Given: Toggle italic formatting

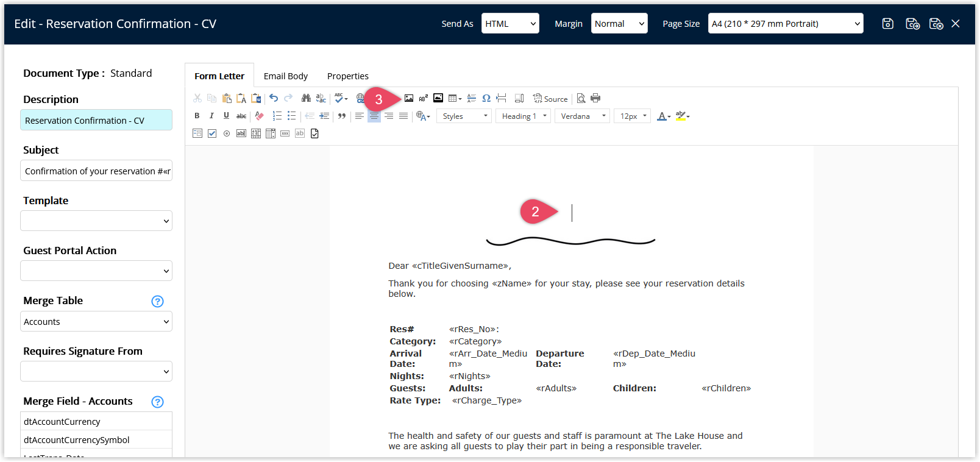Looking at the screenshot, I should pyautogui.click(x=211, y=116).
